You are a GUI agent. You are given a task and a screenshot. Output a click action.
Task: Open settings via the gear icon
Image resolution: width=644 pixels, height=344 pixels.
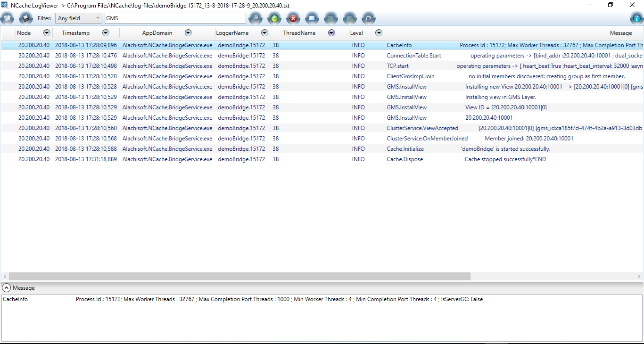click(x=369, y=18)
